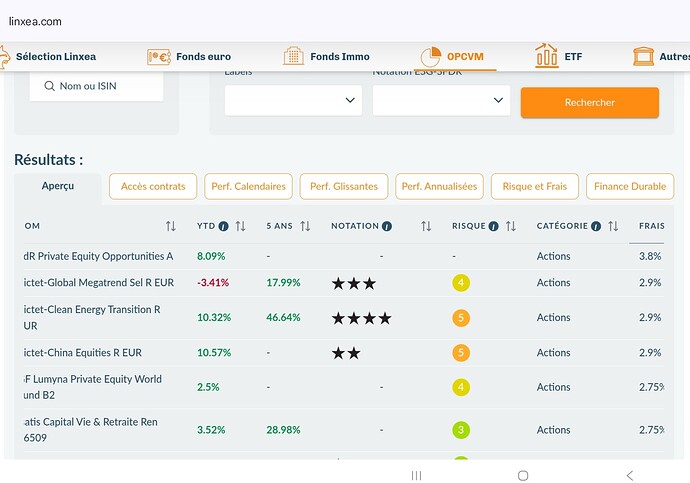
Task: Open the Notation ESG-SFDR dropdown
Action: point(441,100)
